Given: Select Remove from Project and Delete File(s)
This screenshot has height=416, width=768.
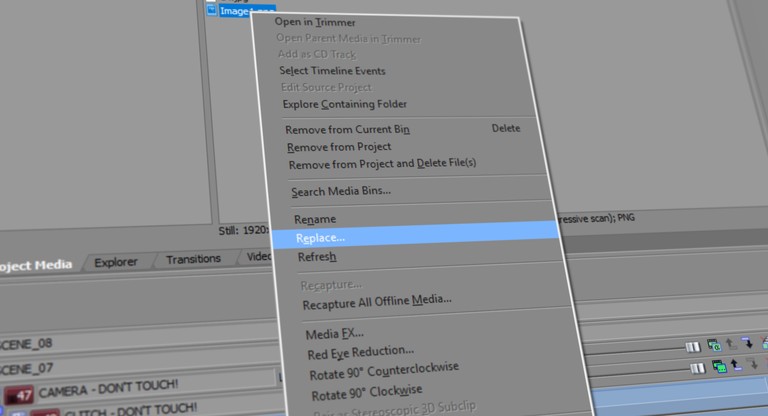Looking at the screenshot, I should [x=382, y=164].
